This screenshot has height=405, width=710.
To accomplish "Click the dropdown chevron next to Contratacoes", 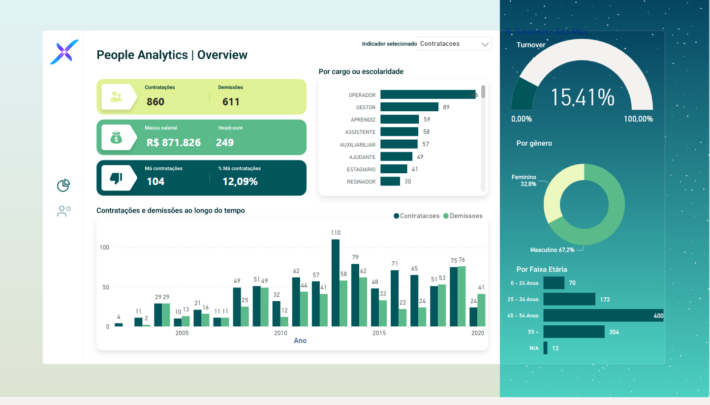I will pos(485,44).
